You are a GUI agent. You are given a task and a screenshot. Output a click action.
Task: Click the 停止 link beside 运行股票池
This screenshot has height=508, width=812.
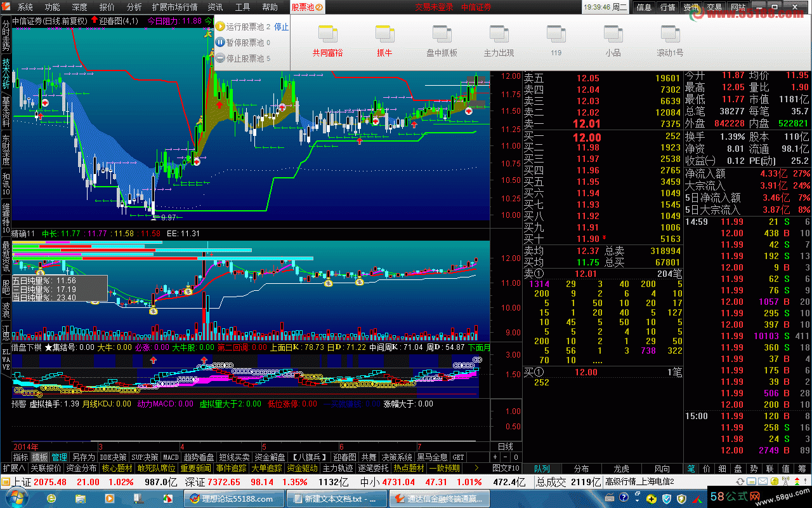(281, 27)
